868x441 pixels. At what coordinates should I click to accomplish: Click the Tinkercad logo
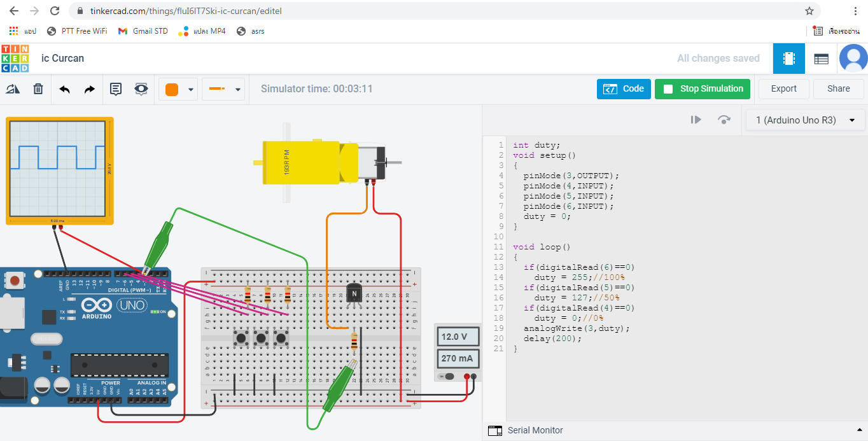(15, 59)
